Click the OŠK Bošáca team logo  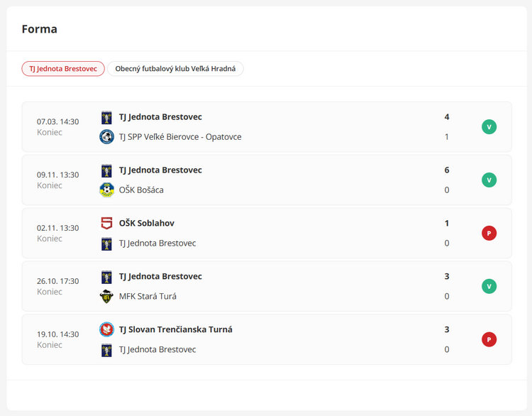click(106, 190)
